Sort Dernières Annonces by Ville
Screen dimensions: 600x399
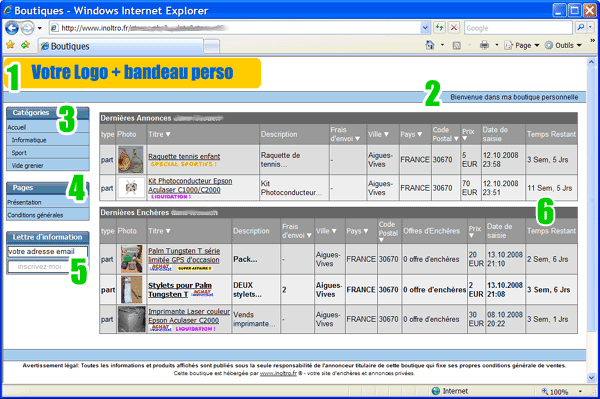(x=378, y=134)
